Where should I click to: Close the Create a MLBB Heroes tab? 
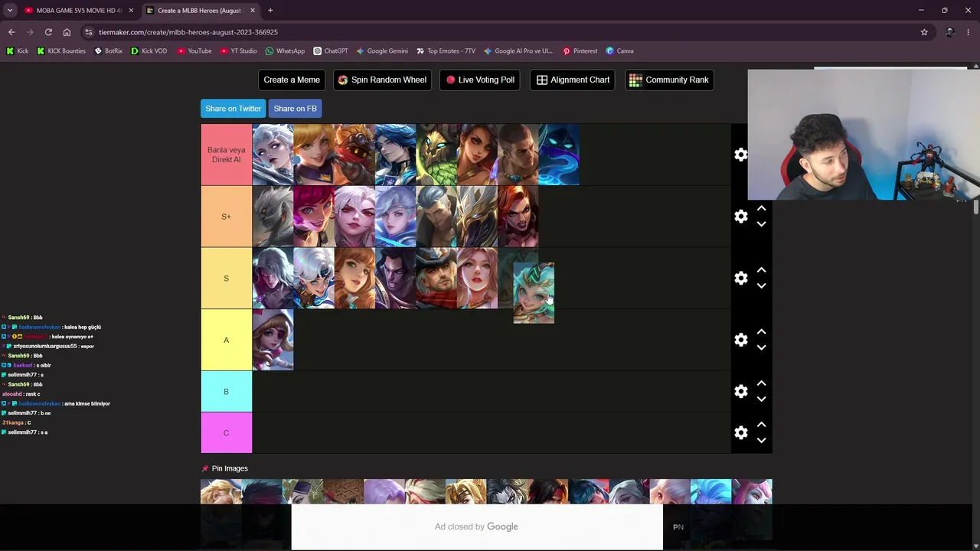click(252, 10)
